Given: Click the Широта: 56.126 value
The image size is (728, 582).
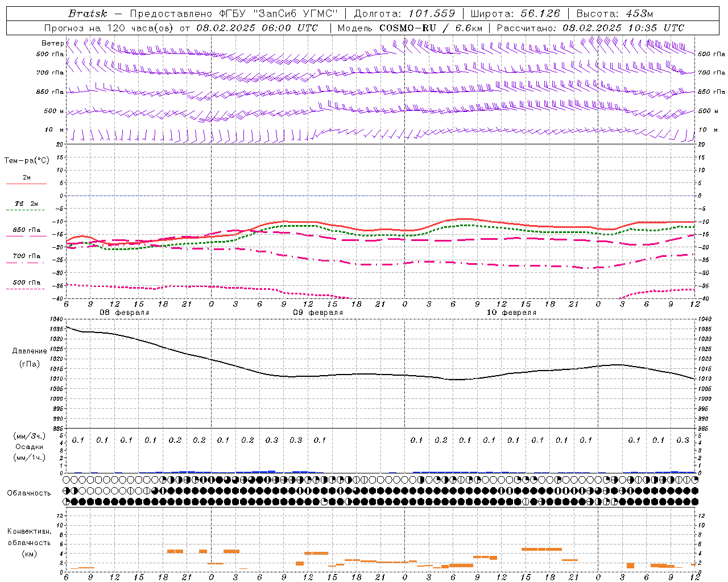Looking at the screenshot, I should (x=515, y=14).
